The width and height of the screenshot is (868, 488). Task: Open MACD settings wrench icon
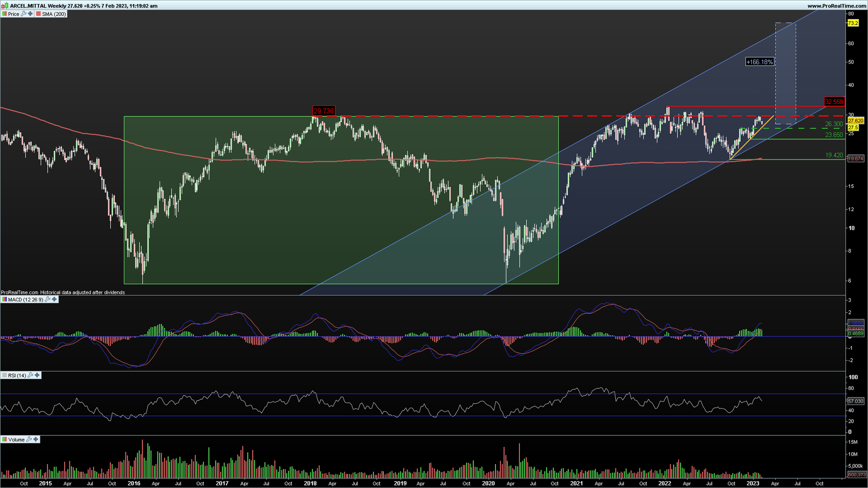pos(47,299)
